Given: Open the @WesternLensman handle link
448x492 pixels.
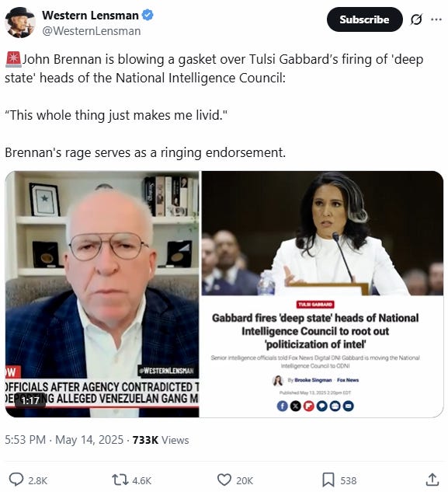Looking at the screenshot, I should [x=92, y=31].
